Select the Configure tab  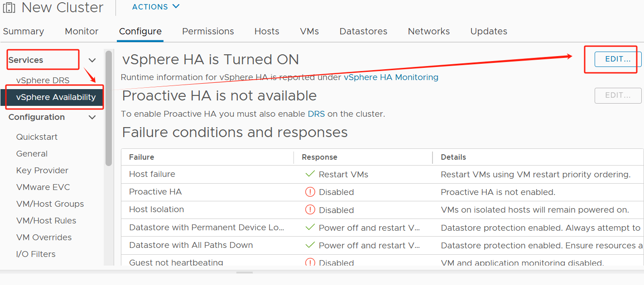point(140,31)
